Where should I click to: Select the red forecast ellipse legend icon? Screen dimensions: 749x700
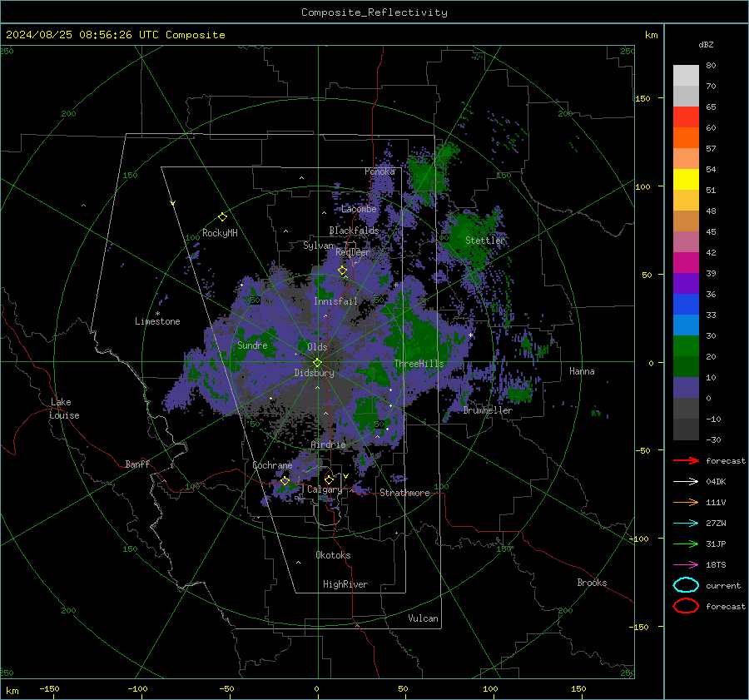point(686,606)
